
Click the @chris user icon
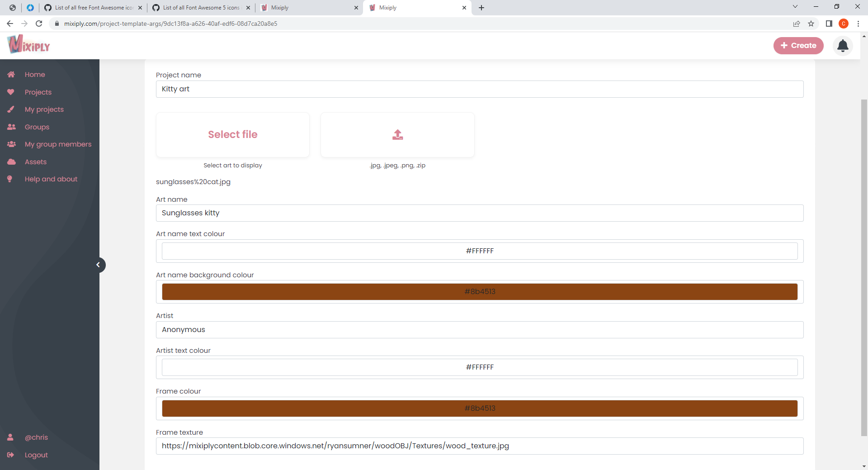(x=10, y=437)
